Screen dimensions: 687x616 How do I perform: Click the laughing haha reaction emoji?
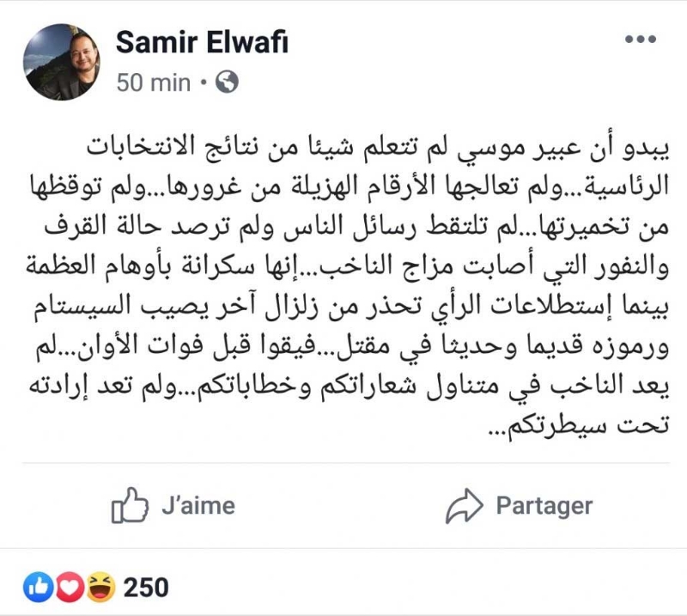[97, 587]
